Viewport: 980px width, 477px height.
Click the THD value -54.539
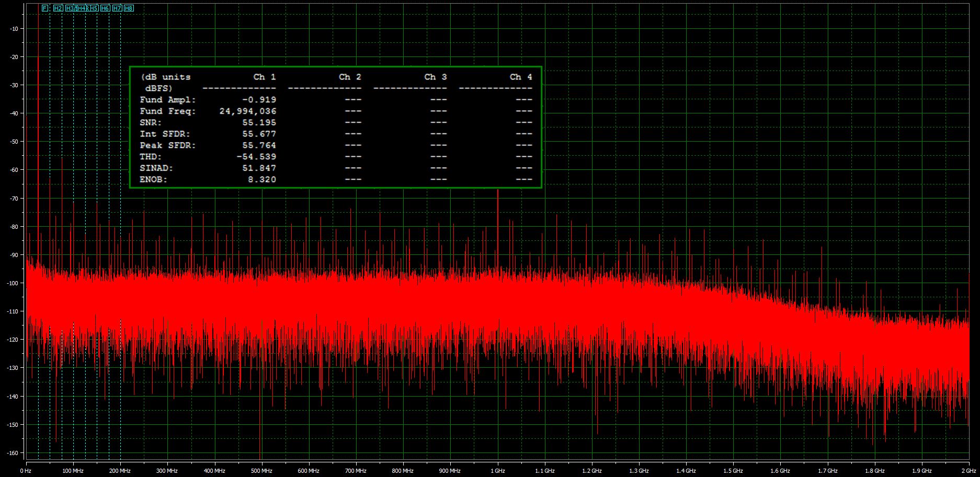256,157
